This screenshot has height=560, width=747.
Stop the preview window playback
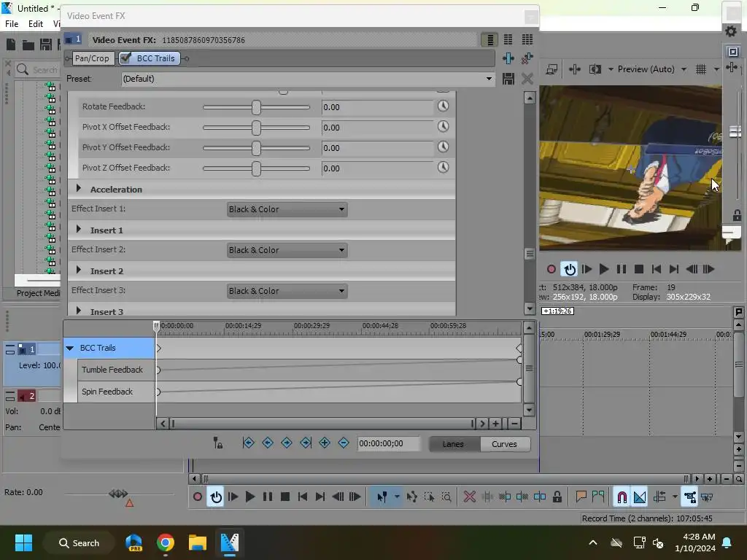(639, 269)
